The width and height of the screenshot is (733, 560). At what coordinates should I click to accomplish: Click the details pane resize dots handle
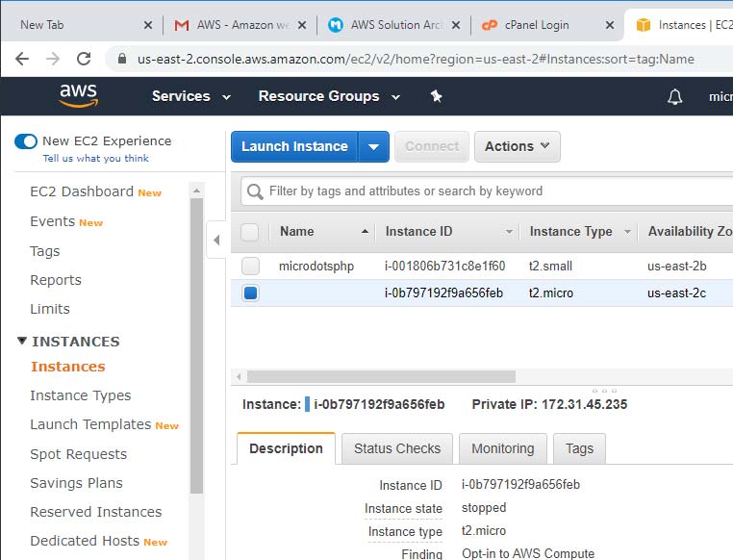(604, 391)
